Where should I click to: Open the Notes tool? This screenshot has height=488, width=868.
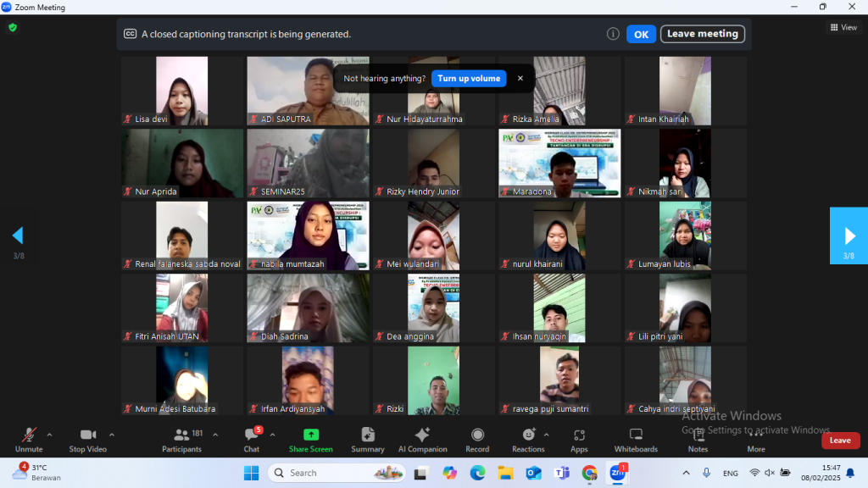point(698,439)
